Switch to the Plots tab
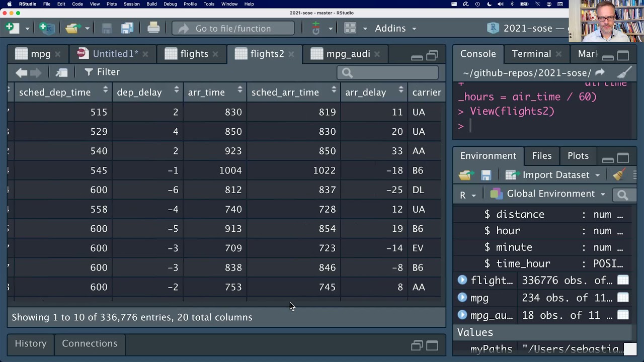Image resolution: width=644 pixels, height=362 pixels. [578, 156]
